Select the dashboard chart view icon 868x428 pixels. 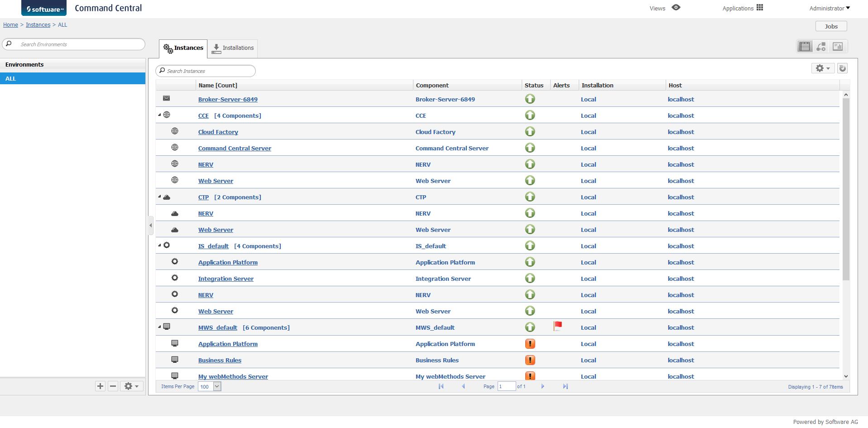[x=838, y=46]
